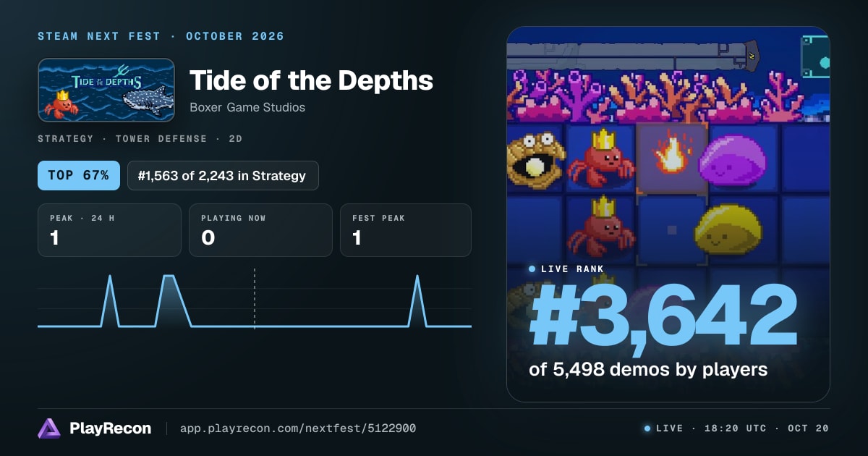The height and width of the screenshot is (456, 868).
Task: Click the TOP 67% badge
Action: tap(79, 175)
